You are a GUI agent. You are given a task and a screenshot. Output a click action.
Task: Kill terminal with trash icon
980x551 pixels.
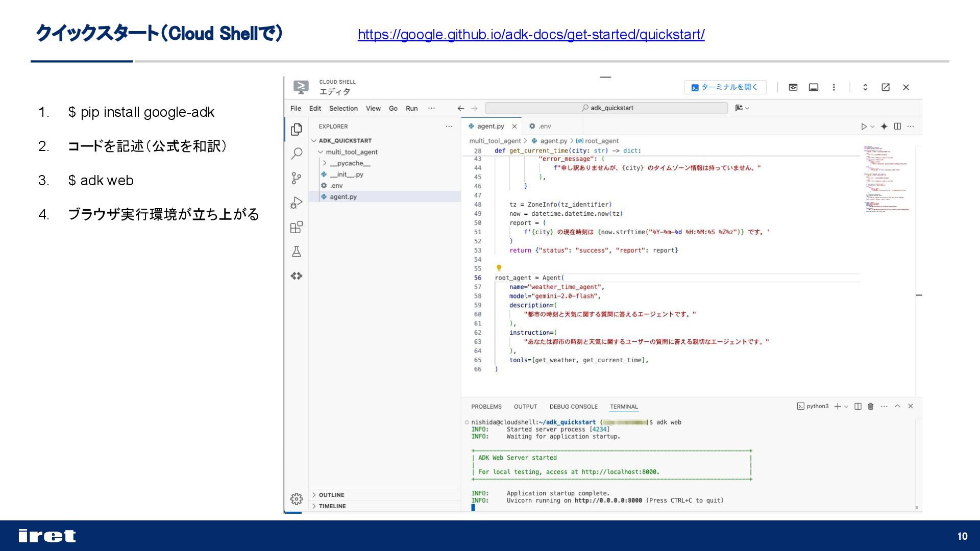(871, 407)
